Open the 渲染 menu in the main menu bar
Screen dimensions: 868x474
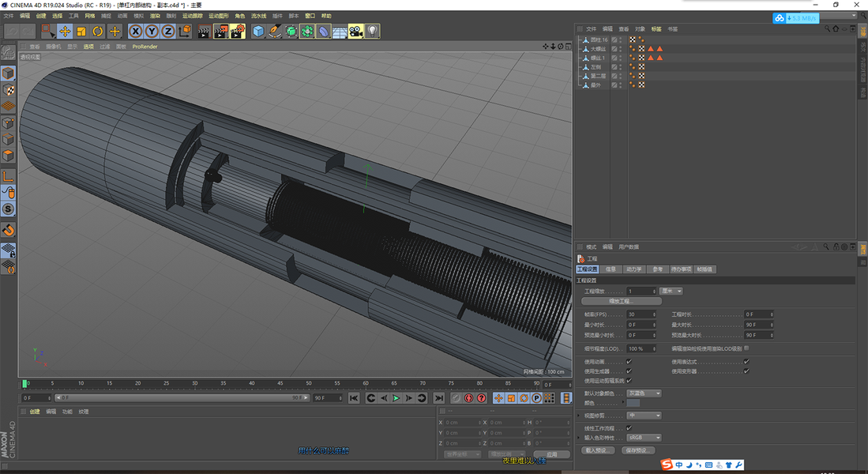156,16
